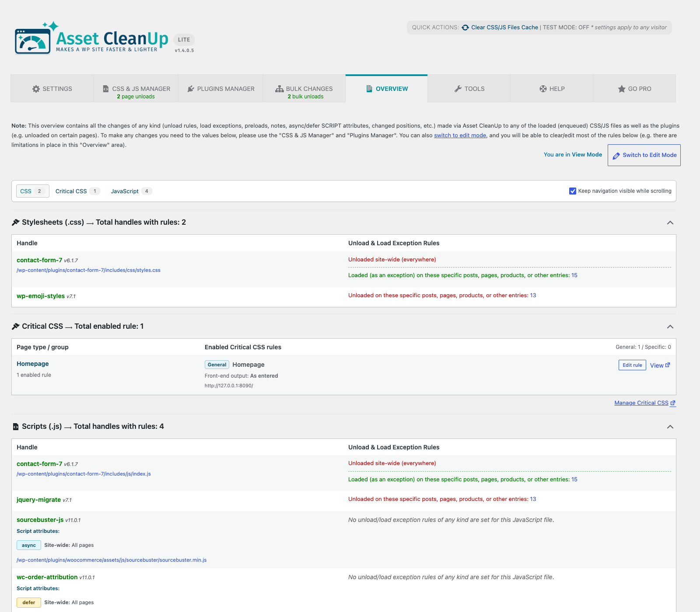This screenshot has height=612, width=700.
Task: Click the wp-emoji-styles handle name
Action: coord(41,296)
